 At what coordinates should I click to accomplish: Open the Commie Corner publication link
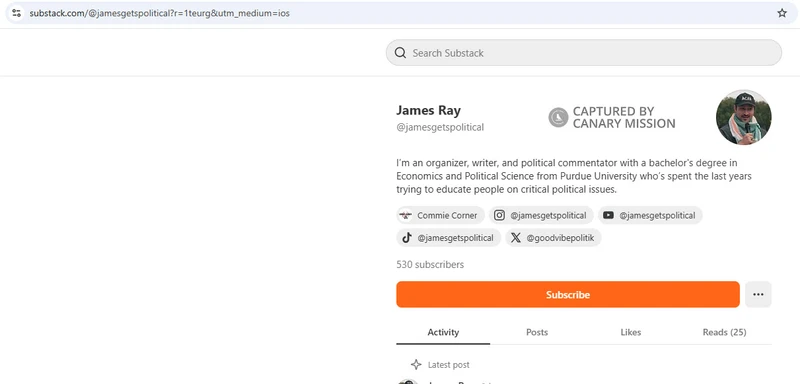(x=441, y=215)
